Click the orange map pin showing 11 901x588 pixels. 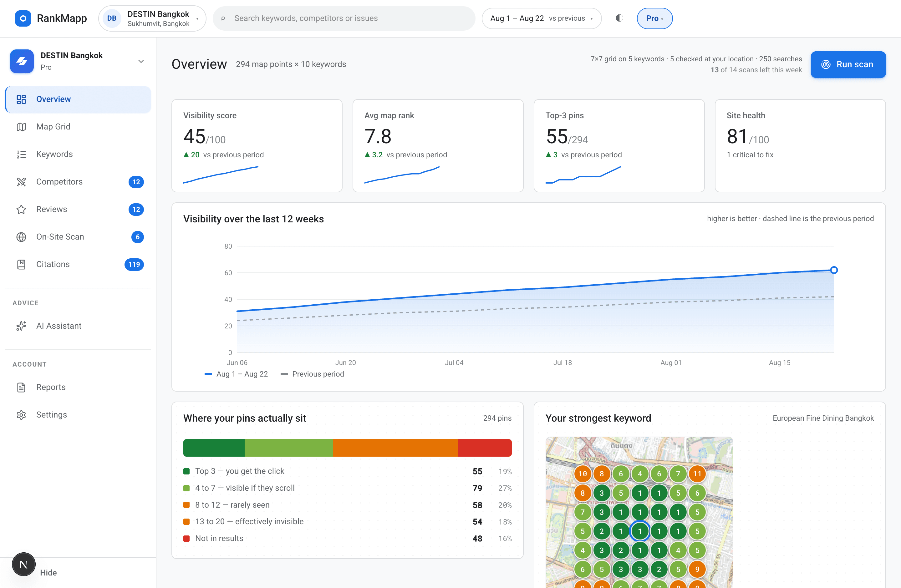[697, 474]
